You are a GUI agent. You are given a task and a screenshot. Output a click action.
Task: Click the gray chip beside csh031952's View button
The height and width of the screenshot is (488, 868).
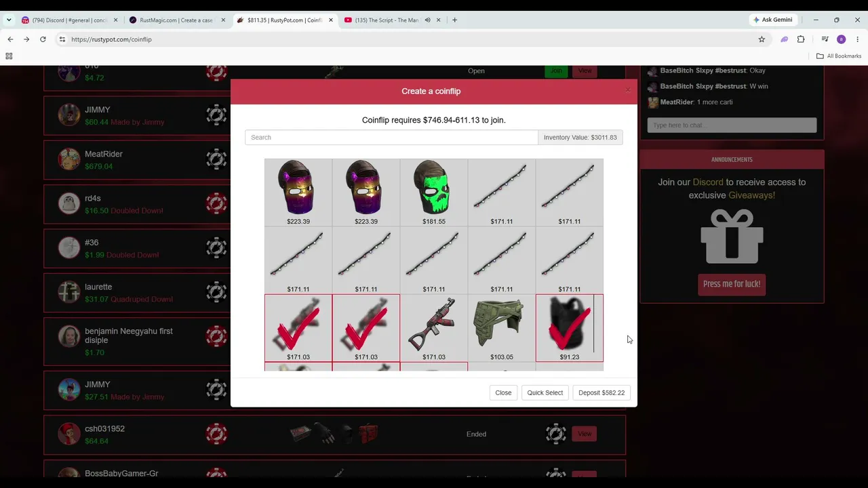click(556, 434)
